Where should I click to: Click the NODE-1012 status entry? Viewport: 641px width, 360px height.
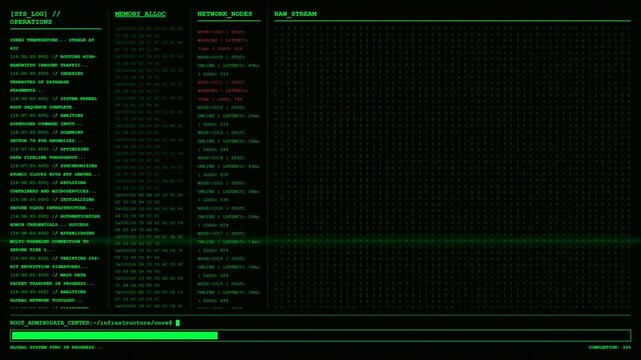pyautogui.click(x=228, y=116)
